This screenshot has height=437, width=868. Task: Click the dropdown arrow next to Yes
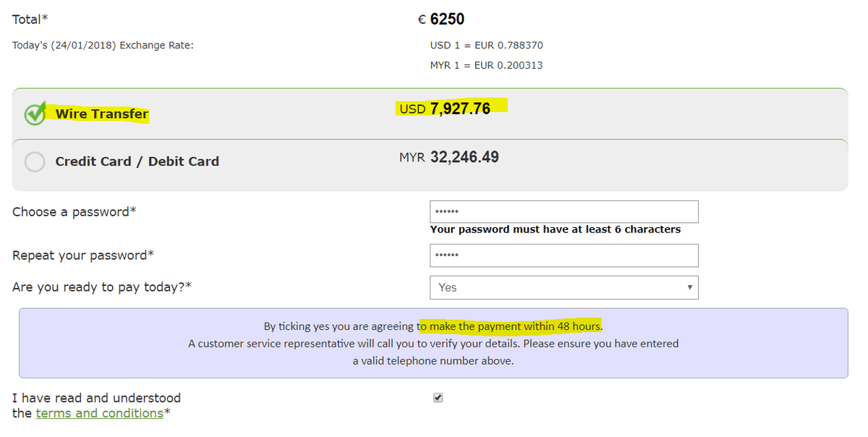tap(690, 287)
